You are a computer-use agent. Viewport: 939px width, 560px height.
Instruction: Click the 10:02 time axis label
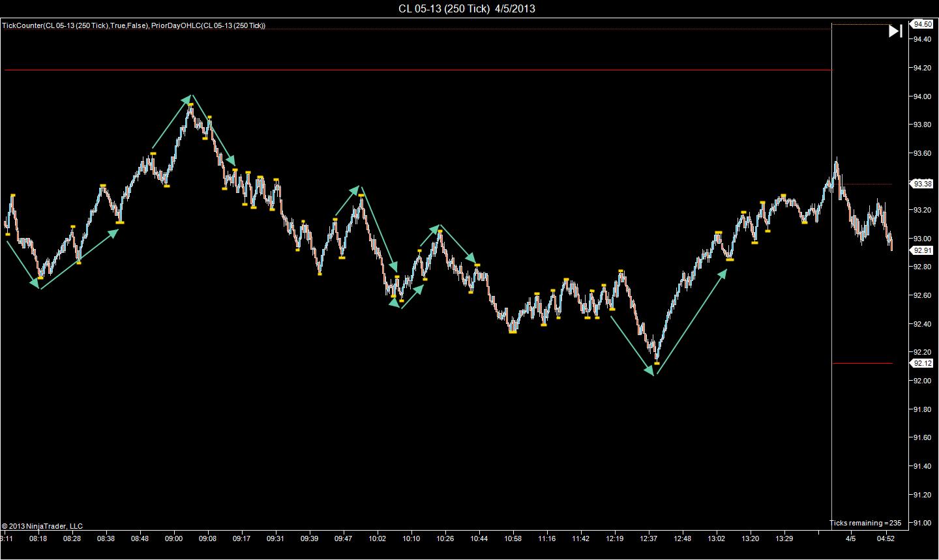377,539
